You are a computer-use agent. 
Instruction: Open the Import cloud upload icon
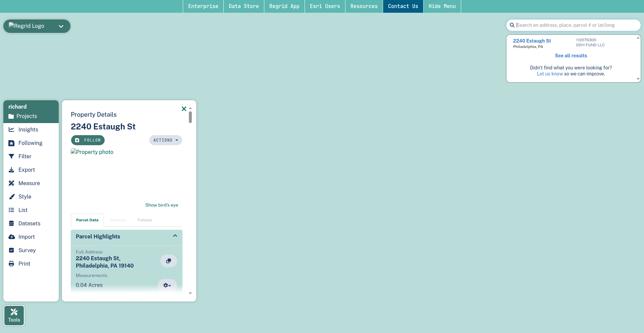tap(11, 237)
